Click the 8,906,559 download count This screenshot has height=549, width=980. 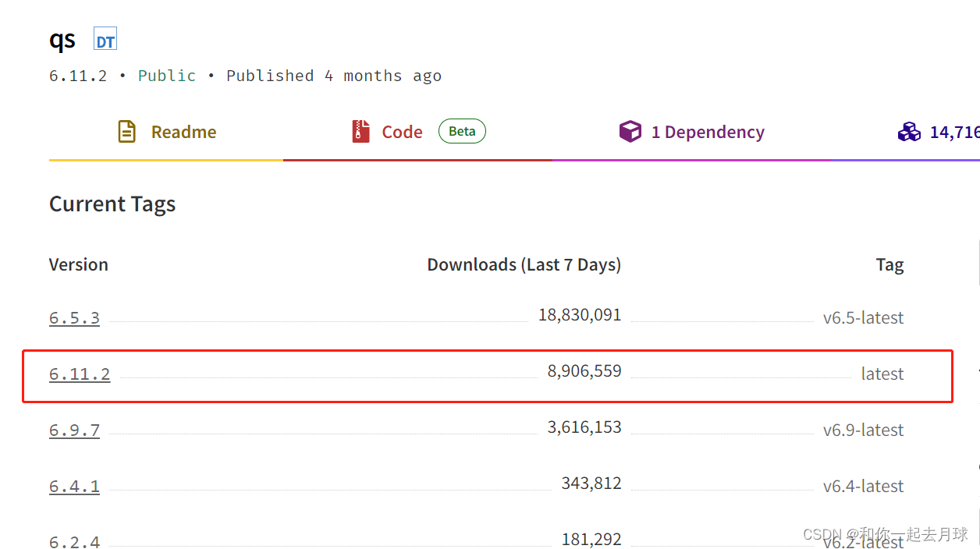tap(584, 370)
